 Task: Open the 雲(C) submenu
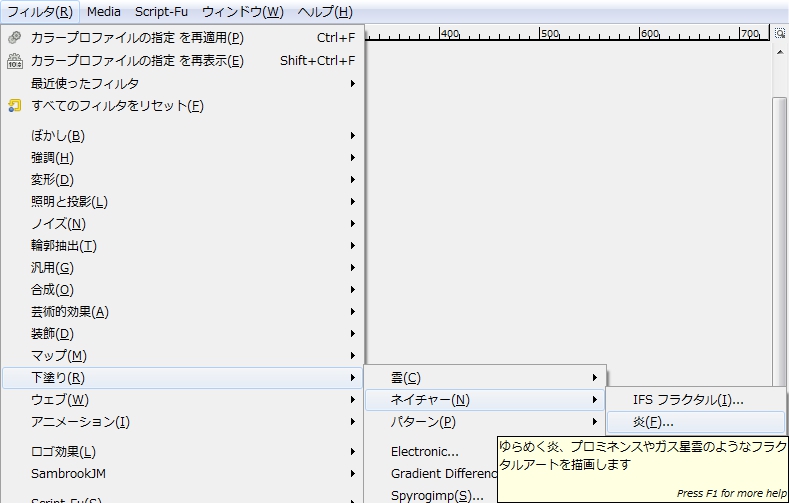[485, 378]
